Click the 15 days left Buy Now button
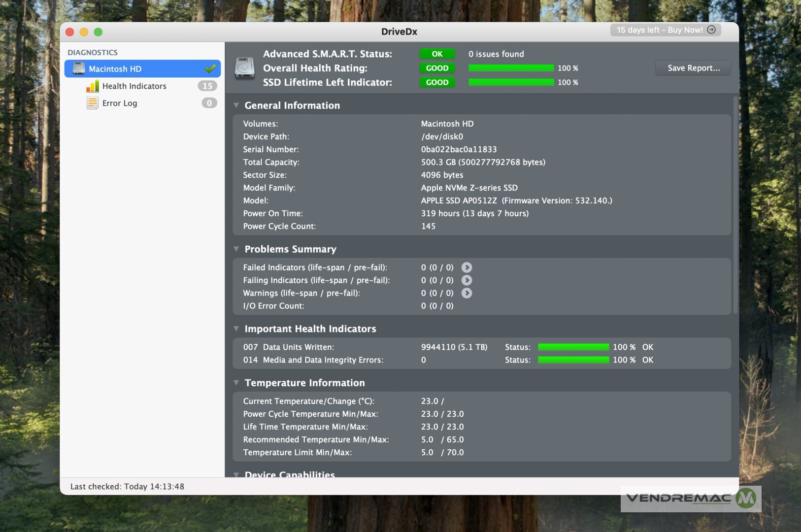The height and width of the screenshot is (532, 801). (x=666, y=30)
